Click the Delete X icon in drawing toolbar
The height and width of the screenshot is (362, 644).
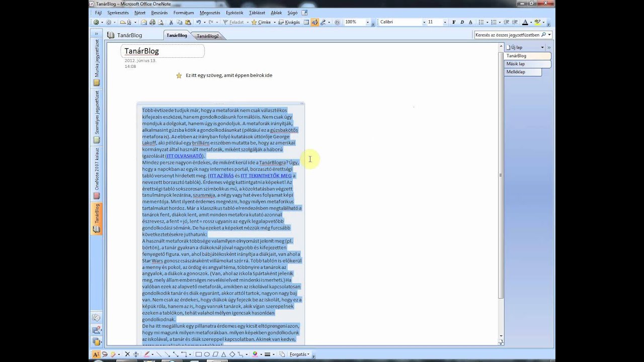(127, 354)
